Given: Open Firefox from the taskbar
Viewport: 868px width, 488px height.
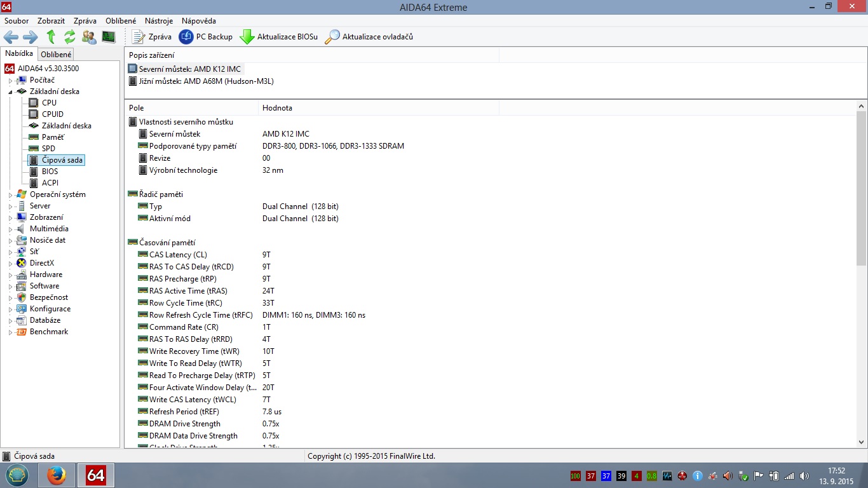Looking at the screenshot, I should coord(57,475).
